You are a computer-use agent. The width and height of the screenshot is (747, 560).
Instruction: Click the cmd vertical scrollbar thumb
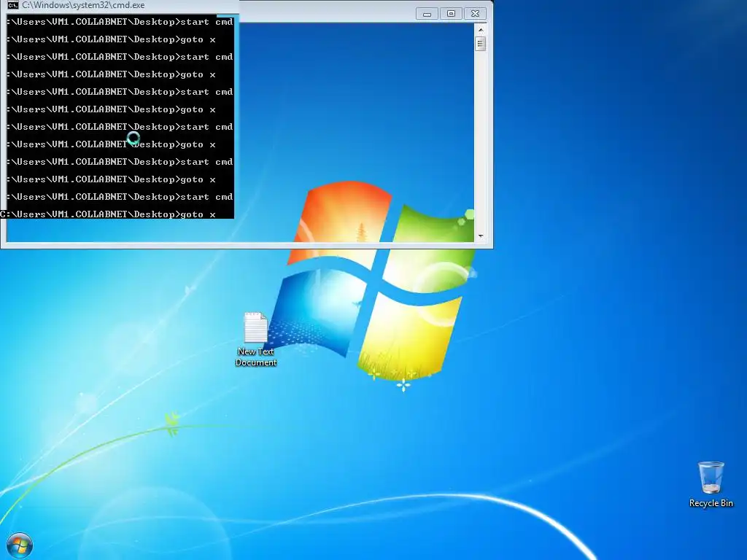point(480,44)
